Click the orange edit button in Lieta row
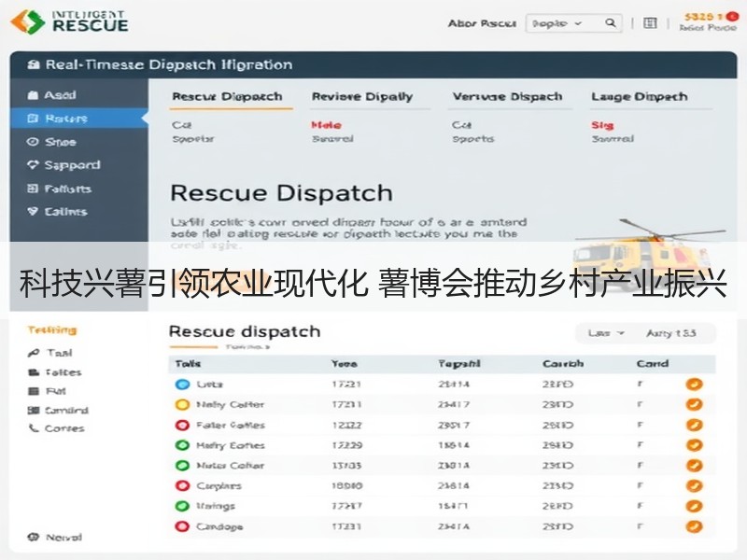747x560 pixels. pos(694,384)
